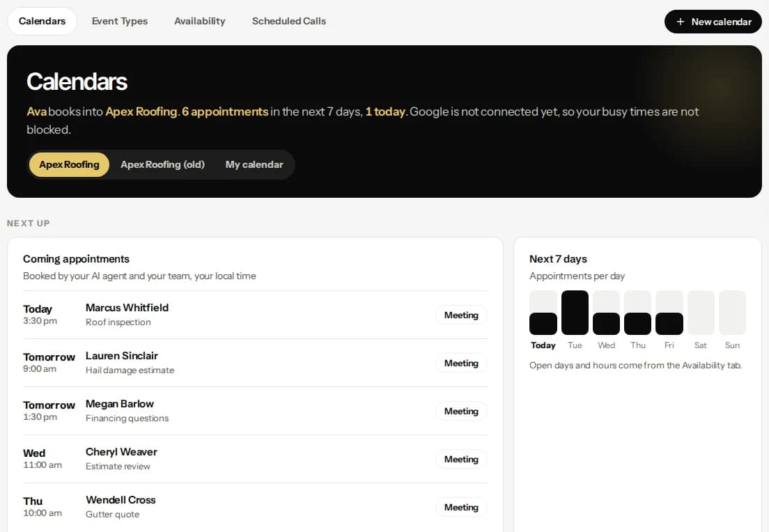Select the Today bar in chart
This screenshot has width=769, height=532.
543,313
